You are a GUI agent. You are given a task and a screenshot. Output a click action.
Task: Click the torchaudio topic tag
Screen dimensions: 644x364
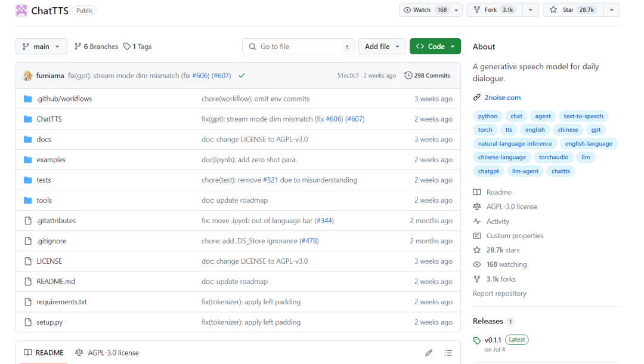[x=553, y=158]
